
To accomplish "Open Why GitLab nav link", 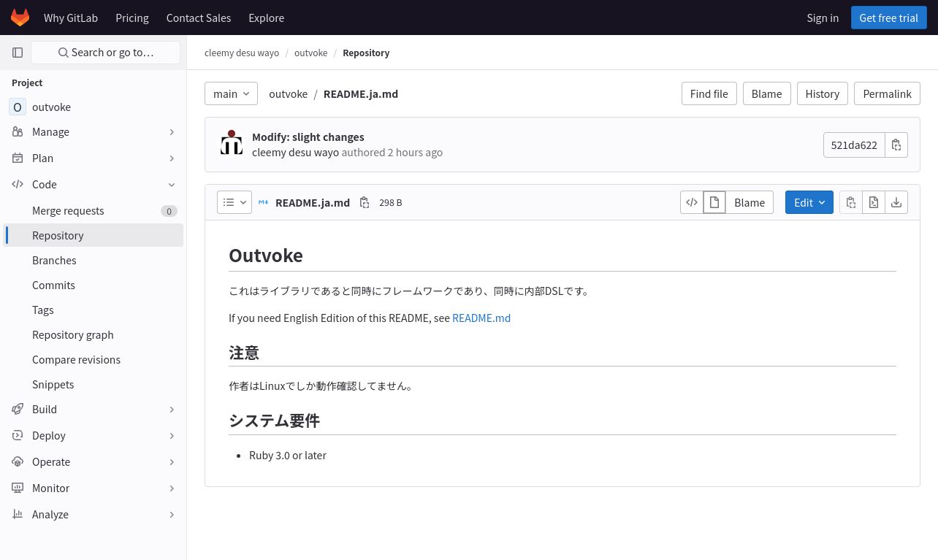I will (x=71, y=18).
